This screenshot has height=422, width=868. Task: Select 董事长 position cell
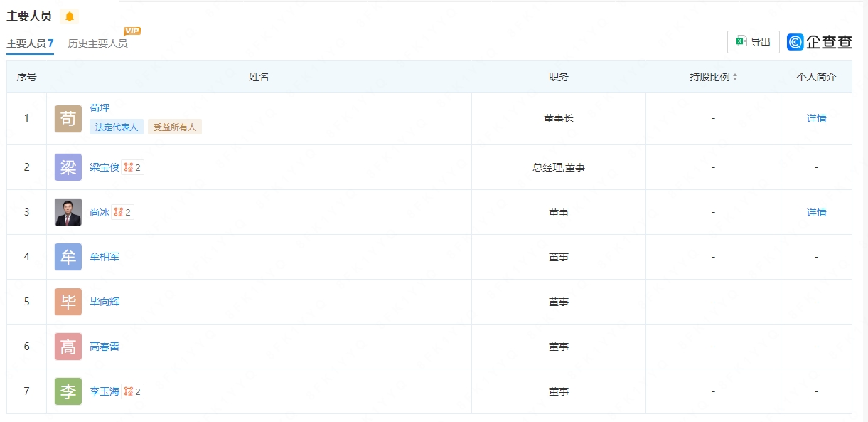coord(559,119)
